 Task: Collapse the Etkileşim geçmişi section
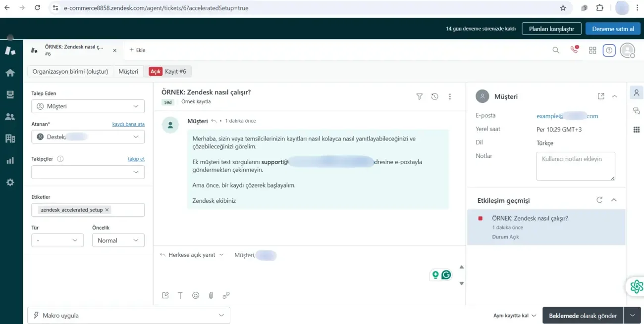coord(614,200)
